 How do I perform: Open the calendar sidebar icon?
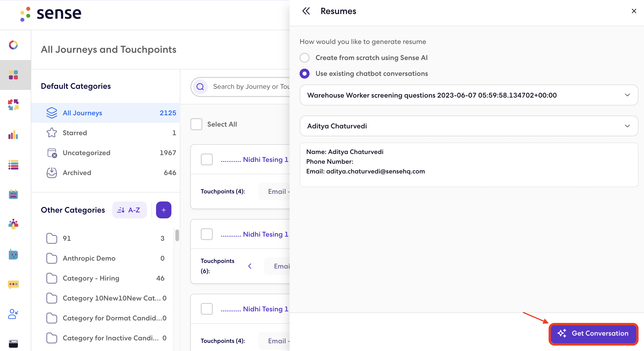pos(13,194)
